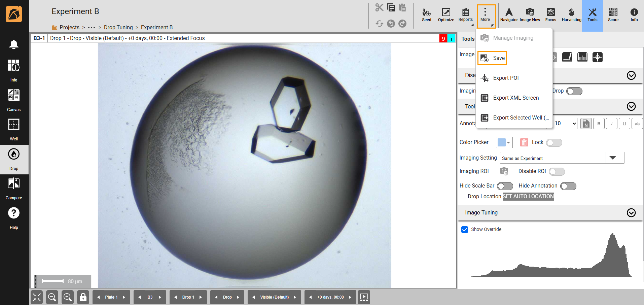
Task: Click Drop Tuning breadcrumb link
Action: (118, 28)
